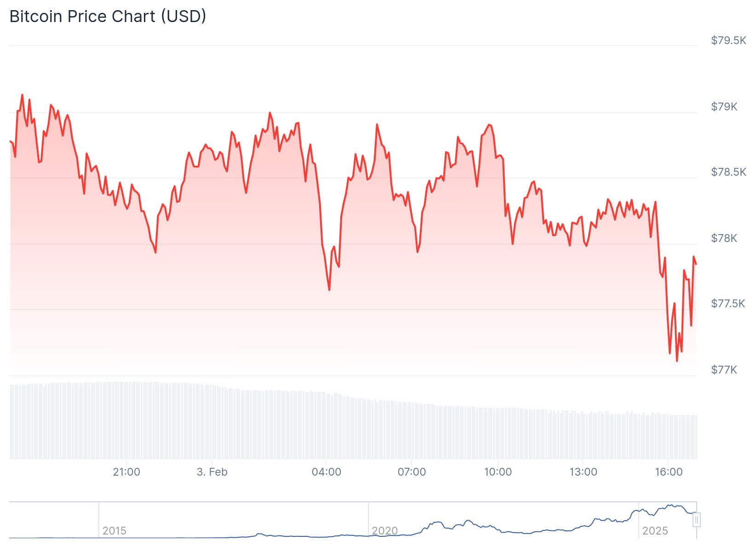Click the 13:00 time axis label
This screenshot has height=552, width=756.
[583, 472]
